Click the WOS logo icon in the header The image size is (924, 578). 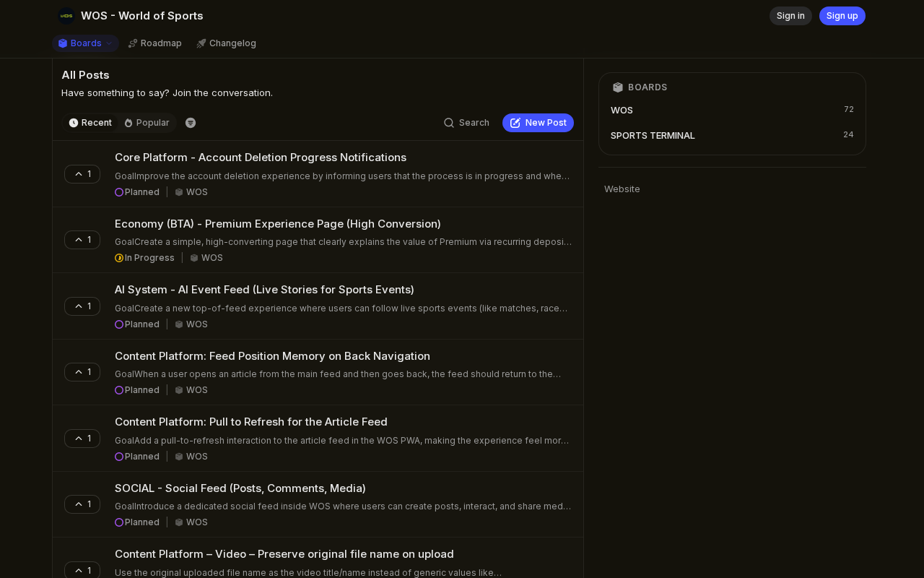(66, 16)
